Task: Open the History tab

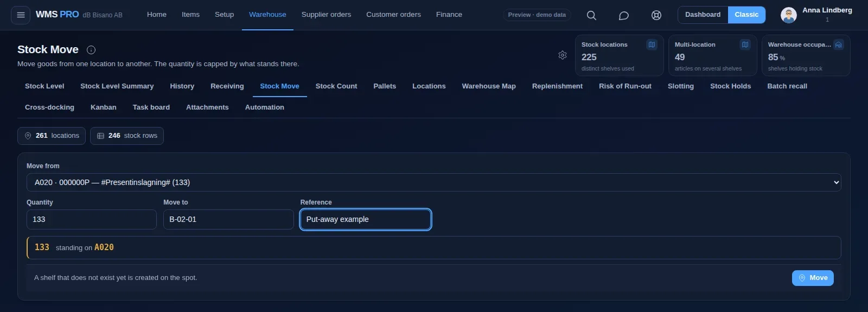Action: pyautogui.click(x=182, y=86)
